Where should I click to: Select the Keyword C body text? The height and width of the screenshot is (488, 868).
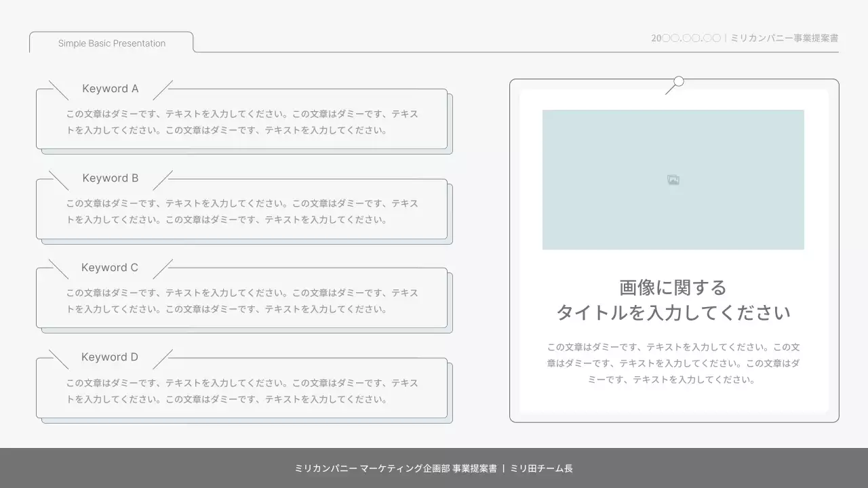pyautogui.click(x=242, y=300)
